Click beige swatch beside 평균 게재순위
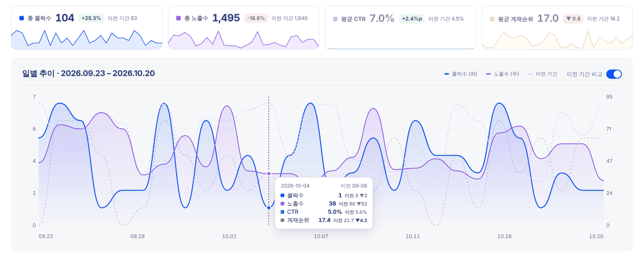This screenshot has width=644, height=253. pos(492,19)
